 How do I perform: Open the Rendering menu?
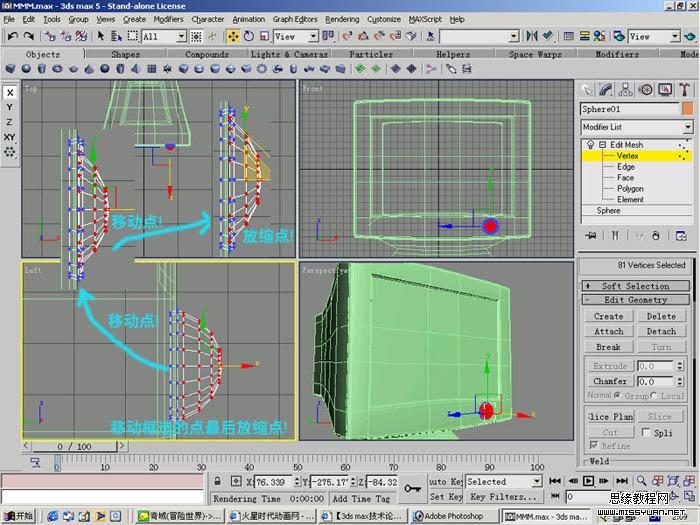[x=342, y=19]
